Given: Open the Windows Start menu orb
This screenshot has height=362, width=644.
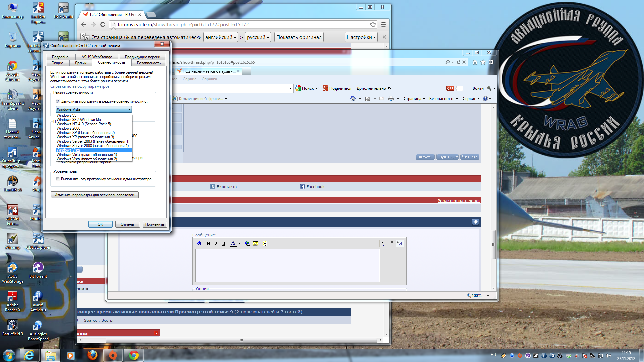Looking at the screenshot, I should pos(9,355).
